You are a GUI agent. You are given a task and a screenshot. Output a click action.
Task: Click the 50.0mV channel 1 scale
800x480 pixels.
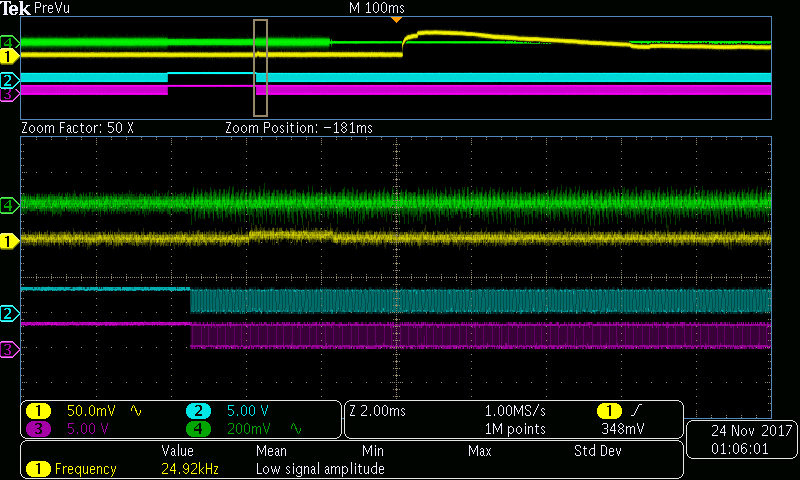pyautogui.click(x=91, y=411)
